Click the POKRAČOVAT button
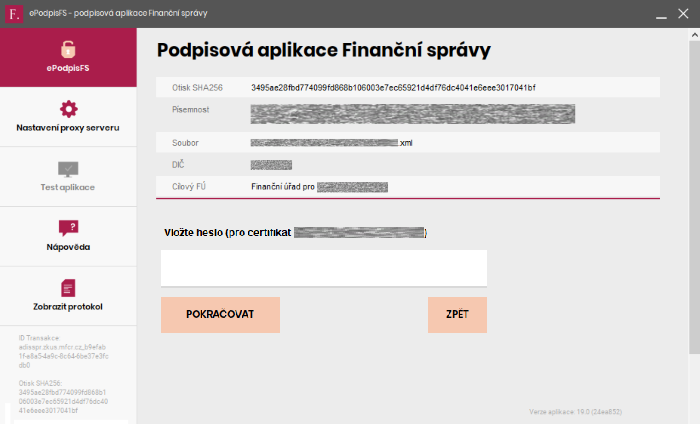Screen dimensions: 700x424 point(220,315)
